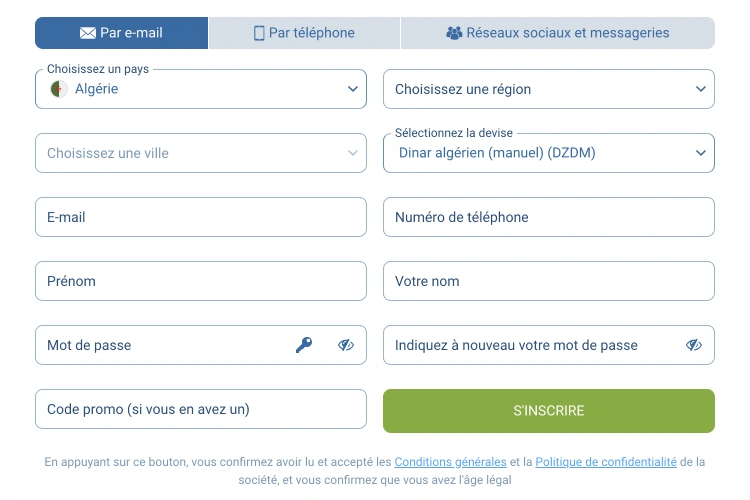The width and height of the screenshot is (750, 500).
Task: Click the phone icon on téléphone tab
Action: click(259, 33)
